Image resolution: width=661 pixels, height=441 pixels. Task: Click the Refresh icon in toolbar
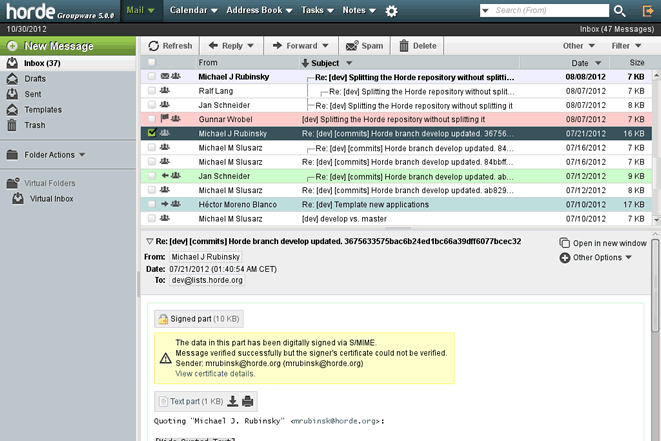153,46
